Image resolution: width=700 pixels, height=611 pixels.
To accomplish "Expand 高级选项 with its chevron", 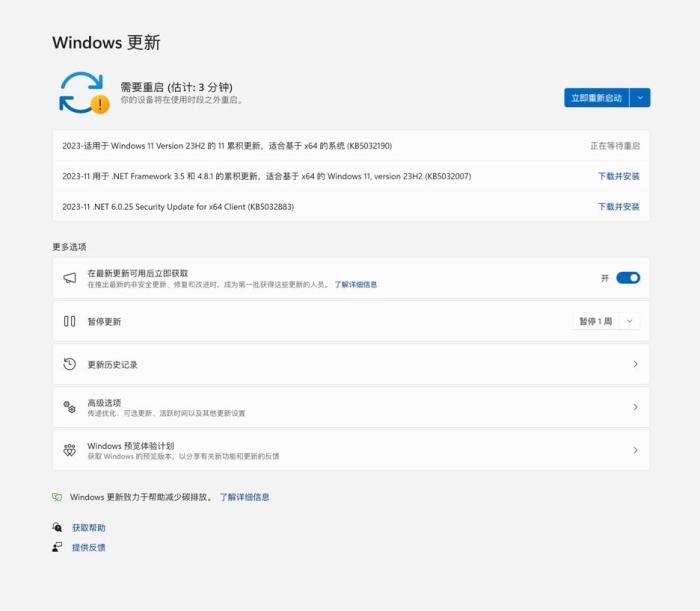I will 635,407.
